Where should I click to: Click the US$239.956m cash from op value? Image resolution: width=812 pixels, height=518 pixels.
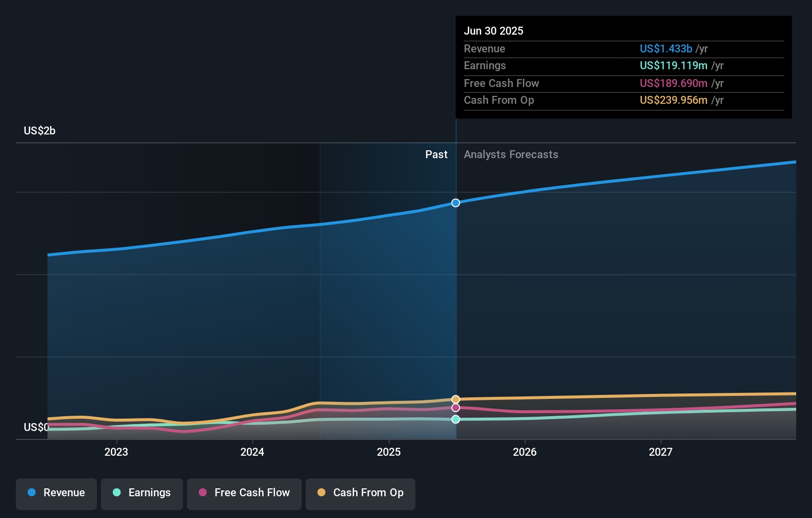(x=674, y=100)
